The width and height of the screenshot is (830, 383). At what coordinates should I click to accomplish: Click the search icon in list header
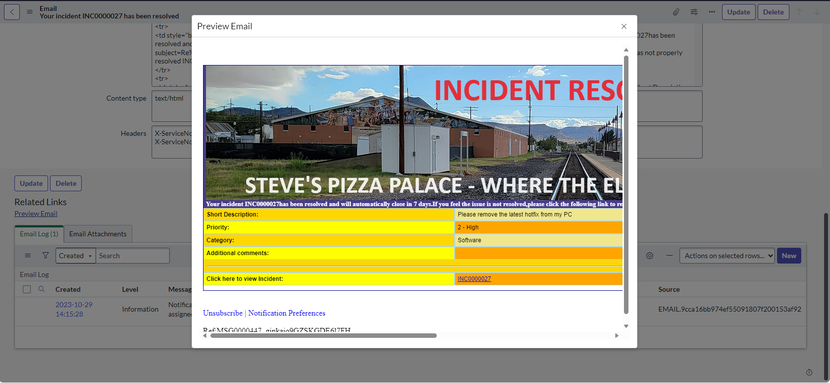(x=41, y=289)
